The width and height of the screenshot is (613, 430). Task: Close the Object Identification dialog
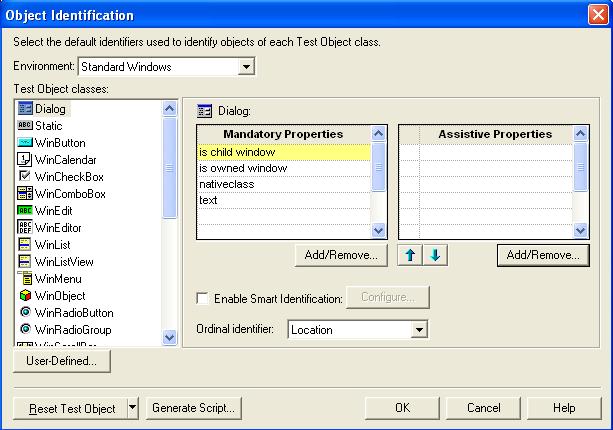click(x=598, y=15)
